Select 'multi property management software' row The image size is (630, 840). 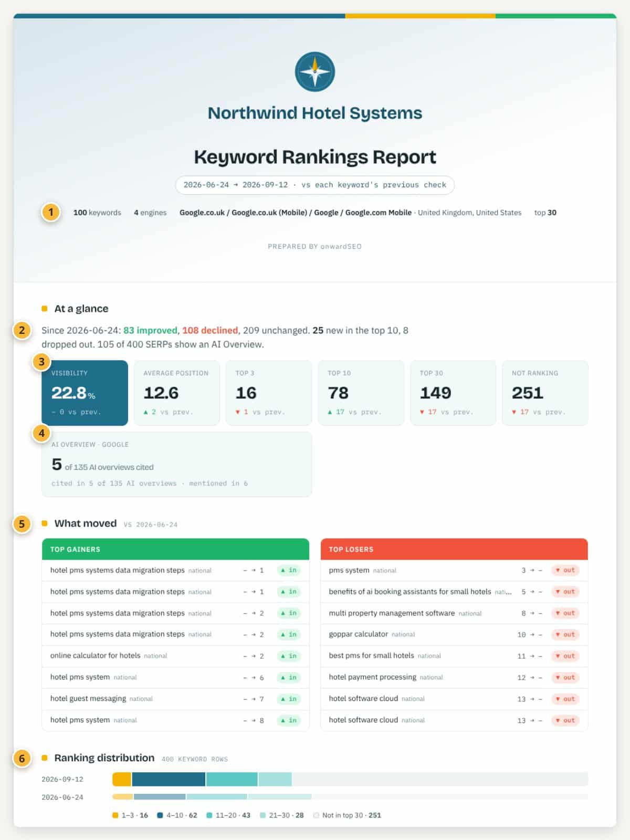pyautogui.click(x=454, y=613)
